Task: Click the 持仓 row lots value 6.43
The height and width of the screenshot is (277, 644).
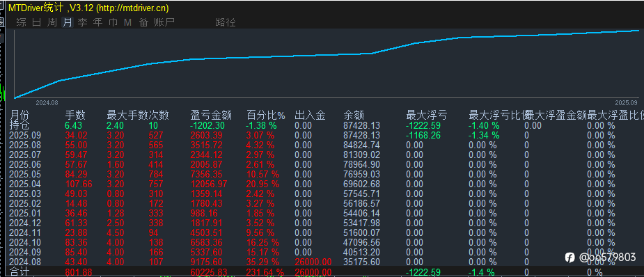Action: (x=74, y=125)
